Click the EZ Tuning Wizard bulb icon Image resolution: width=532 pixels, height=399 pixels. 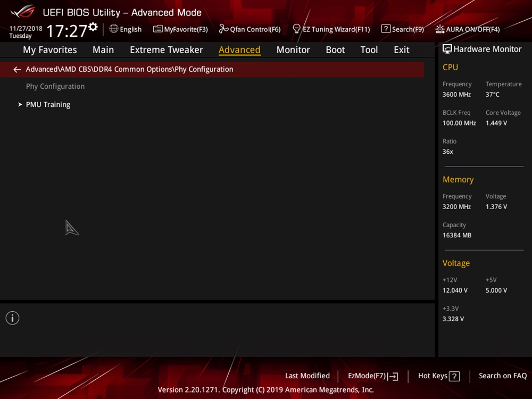(296, 29)
